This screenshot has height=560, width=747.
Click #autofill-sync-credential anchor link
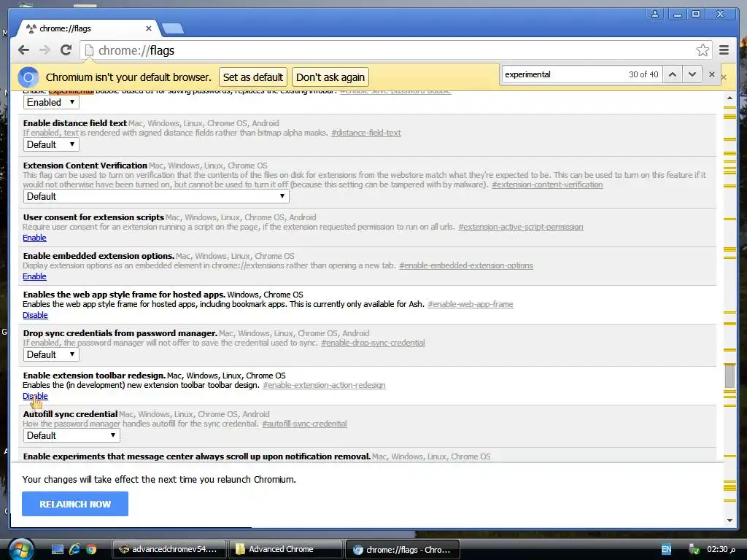[304, 424]
